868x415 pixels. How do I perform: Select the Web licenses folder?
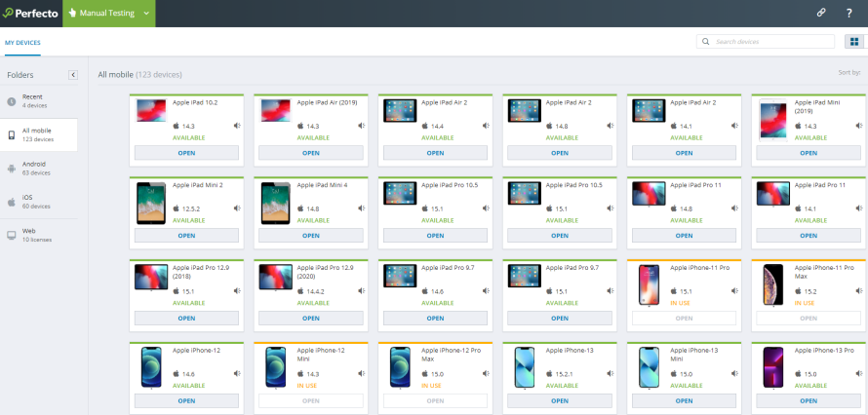coord(39,235)
